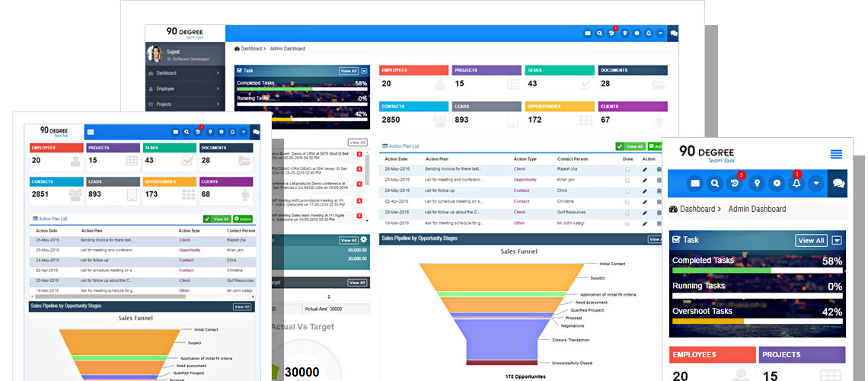The image size is (868, 381).
Task: Open the settings gear in the mobile view toolbar
Action: point(777,183)
